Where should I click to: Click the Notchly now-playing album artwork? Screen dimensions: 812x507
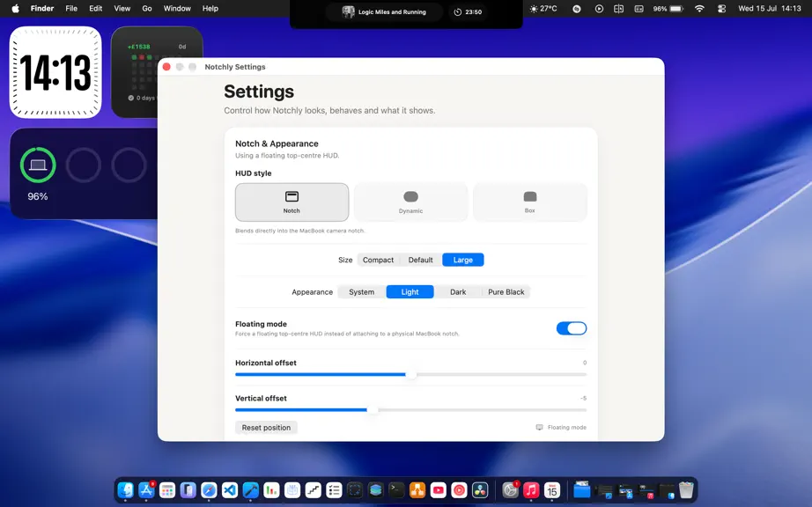pyautogui.click(x=349, y=12)
